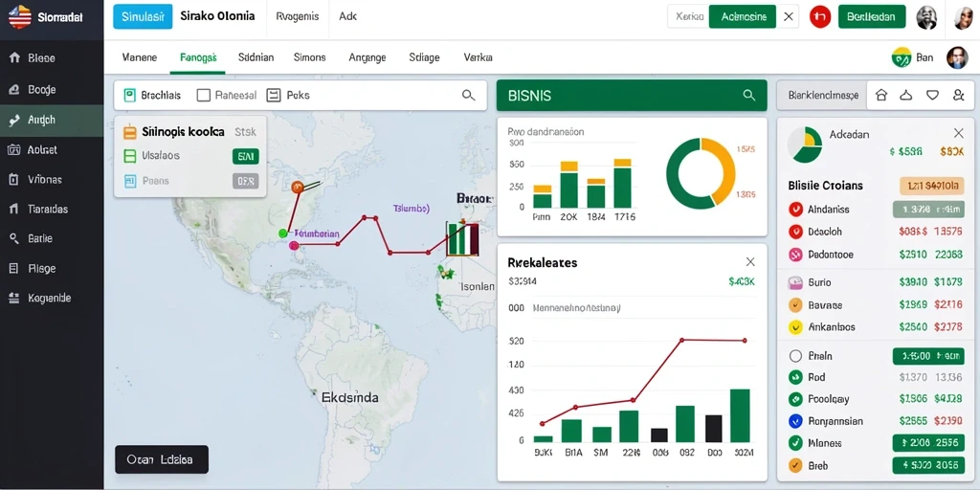This screenshot has width=980, height=490.
Task: Click the red round icon next to Berikdaan
Action: pos(820,17)
